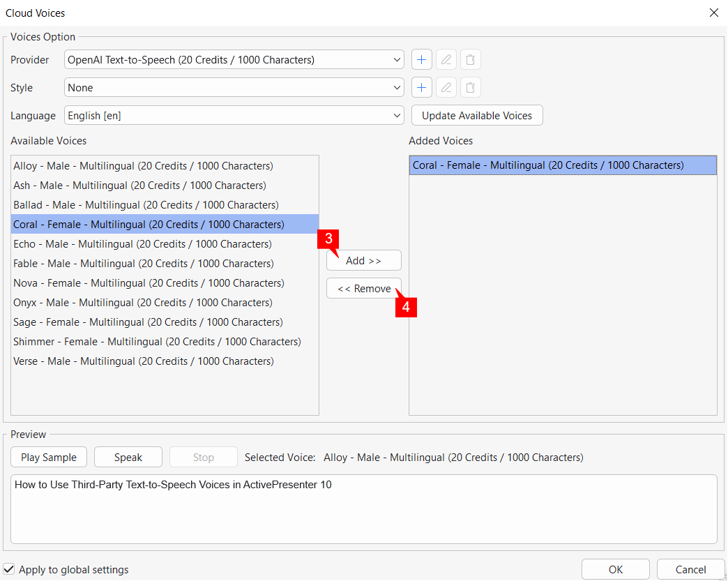The image size is (728, 581).
Task: Click the add style plus icon
Action: tap(421, 88)
